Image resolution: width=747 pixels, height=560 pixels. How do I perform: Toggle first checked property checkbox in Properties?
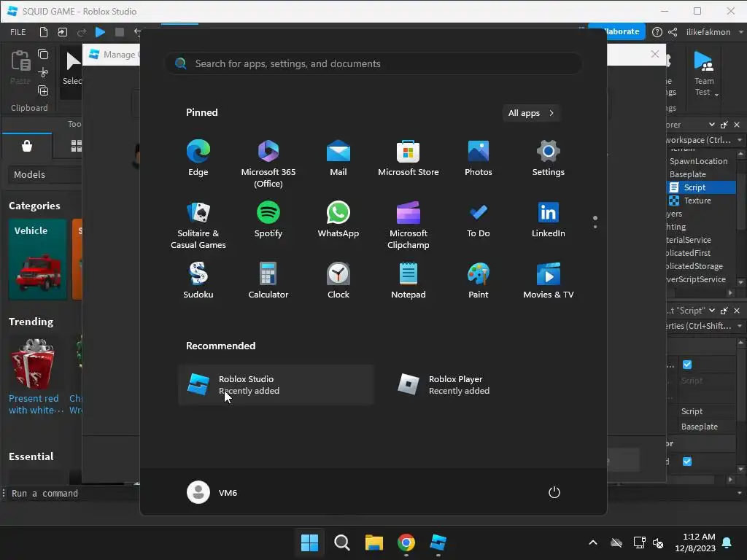click(x=687, y=365)
